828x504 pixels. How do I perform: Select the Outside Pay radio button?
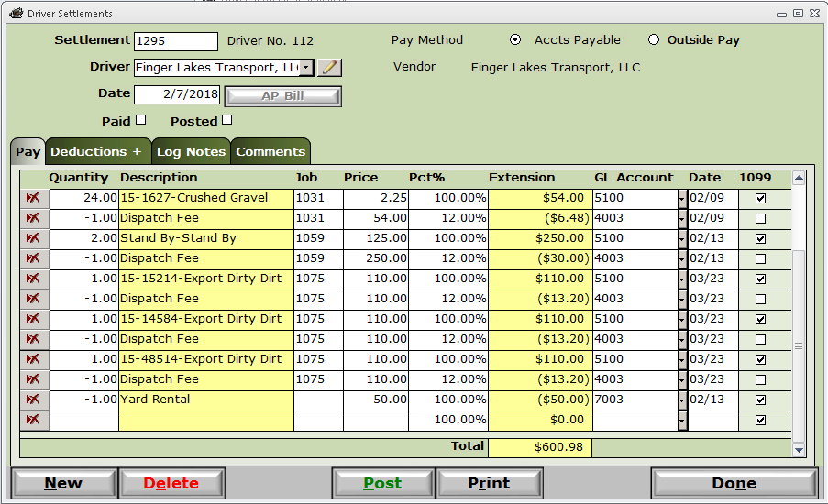tap(654, 39)
